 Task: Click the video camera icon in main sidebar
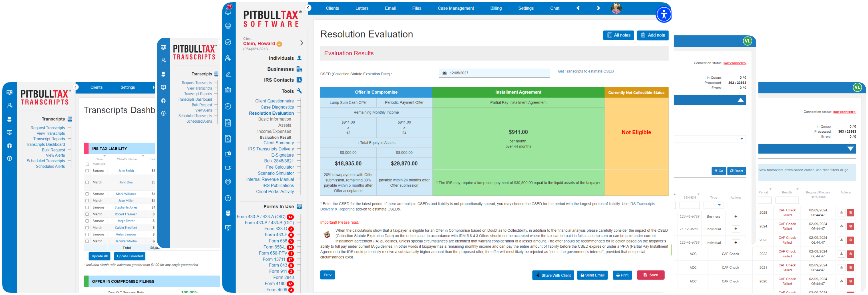228,168
